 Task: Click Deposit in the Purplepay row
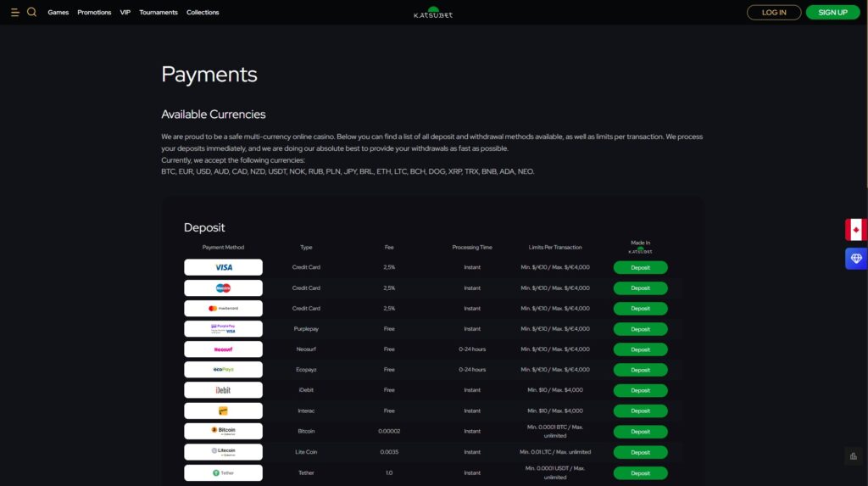point(641,329)
